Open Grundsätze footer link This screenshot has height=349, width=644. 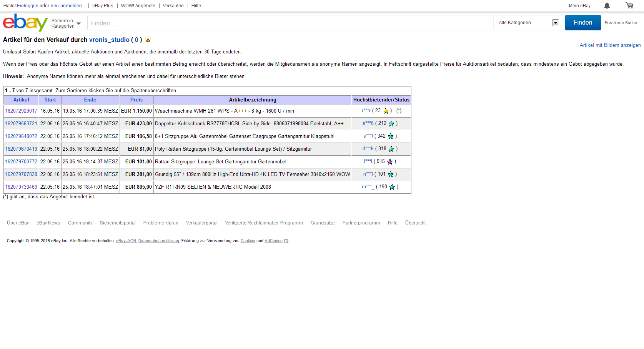click(323, 223)
